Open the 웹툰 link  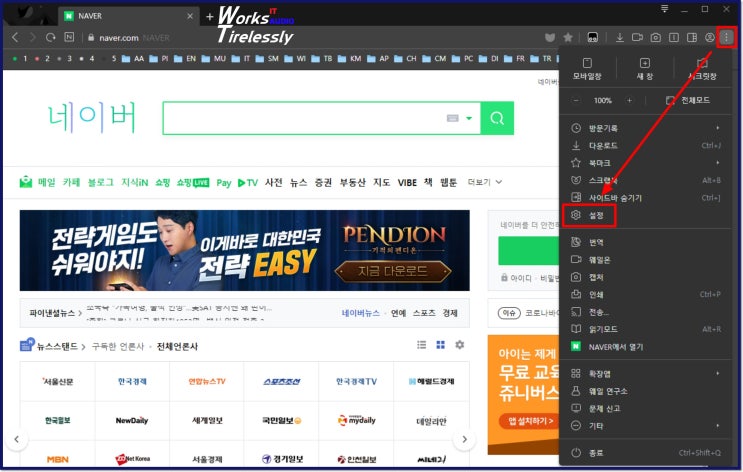(448, 182)
